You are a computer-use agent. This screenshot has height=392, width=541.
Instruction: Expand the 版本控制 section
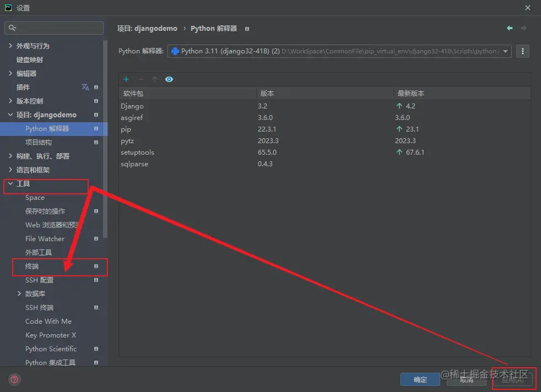(x=10, y=101)
